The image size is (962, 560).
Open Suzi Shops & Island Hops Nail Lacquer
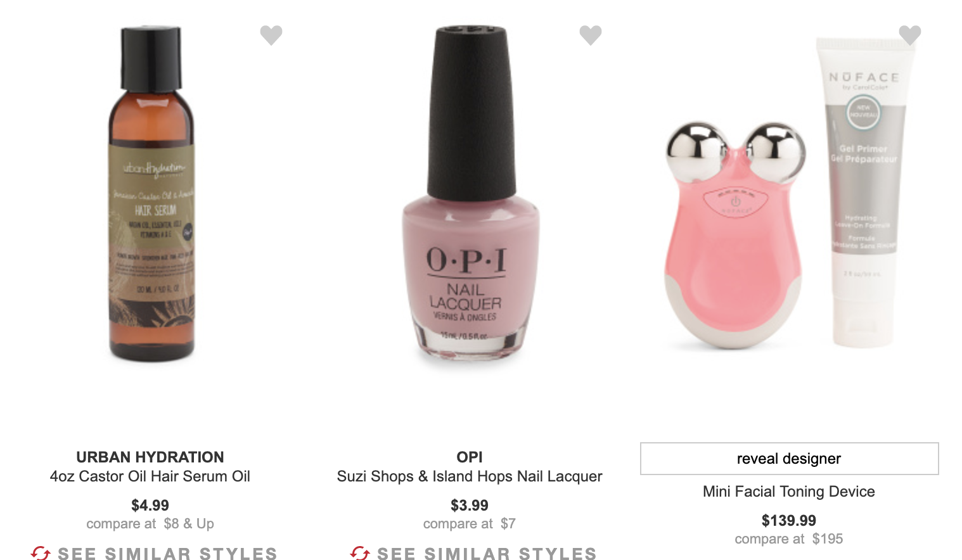click(x=470, y=476)
